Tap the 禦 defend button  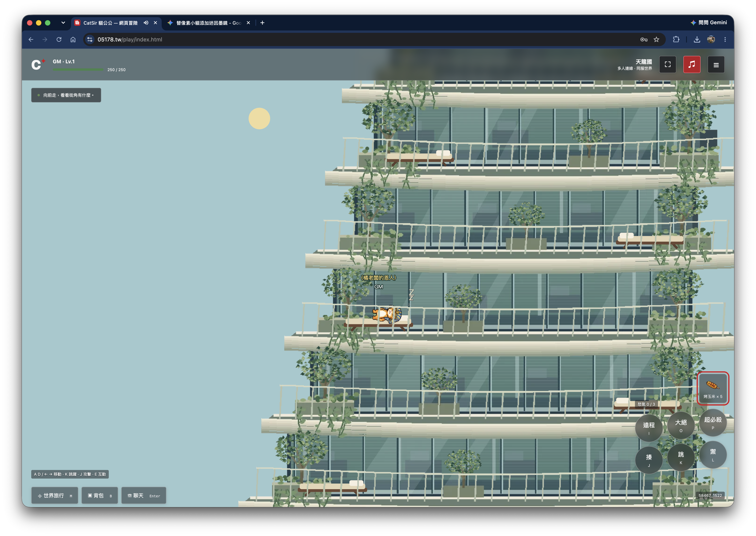click(712, 455)
